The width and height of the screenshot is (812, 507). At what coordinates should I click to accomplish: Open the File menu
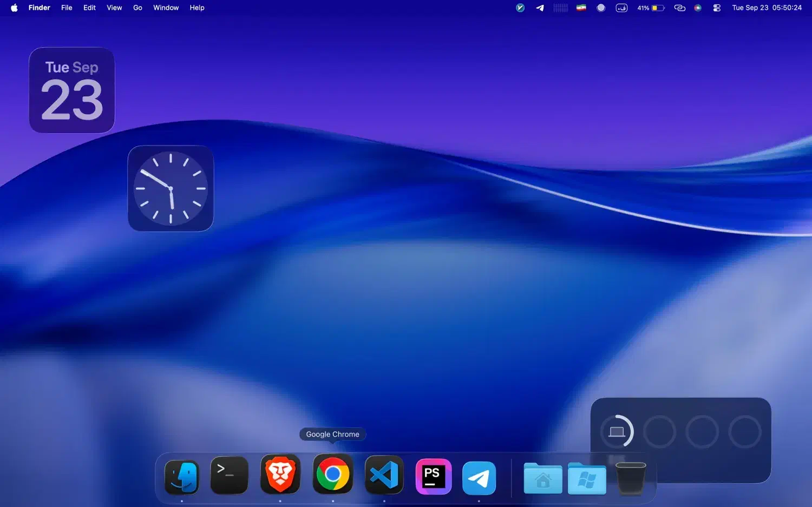coord(67,8)
